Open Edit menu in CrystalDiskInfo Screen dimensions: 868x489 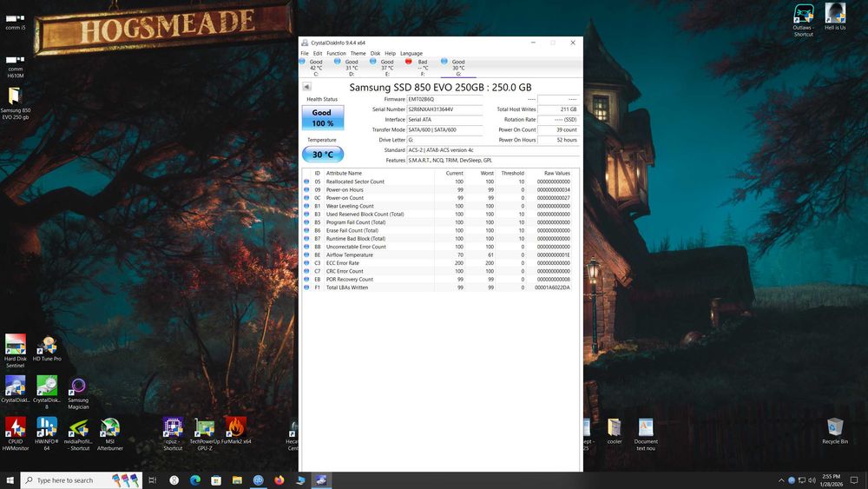click(317, 53)
